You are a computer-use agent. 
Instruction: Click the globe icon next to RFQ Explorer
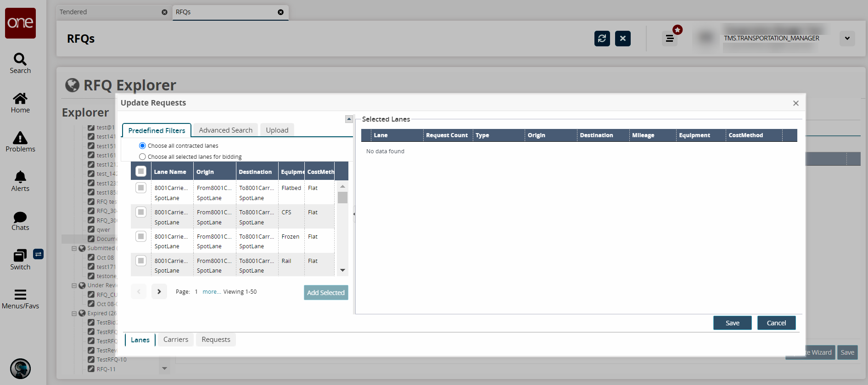72,85
